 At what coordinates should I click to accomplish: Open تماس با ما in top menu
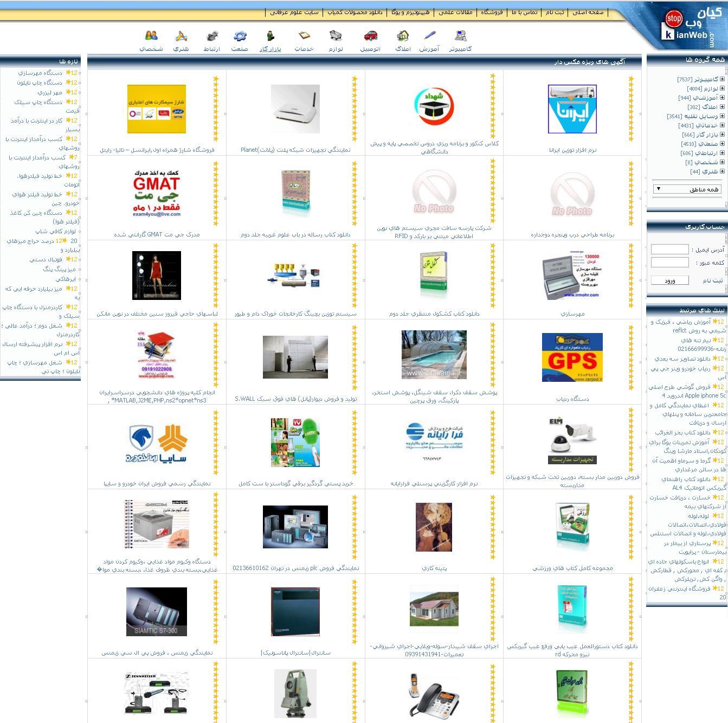tap(524, 12)
